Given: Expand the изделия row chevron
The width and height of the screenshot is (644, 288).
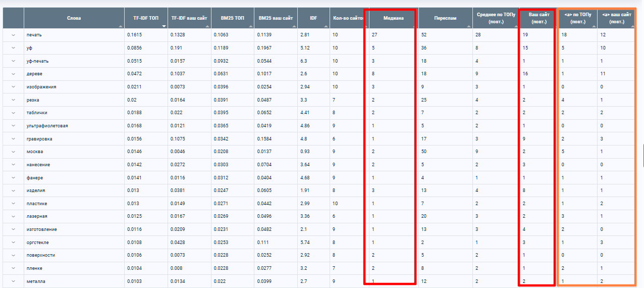Looking at the screenshot, I should click(x=13, y=190).
